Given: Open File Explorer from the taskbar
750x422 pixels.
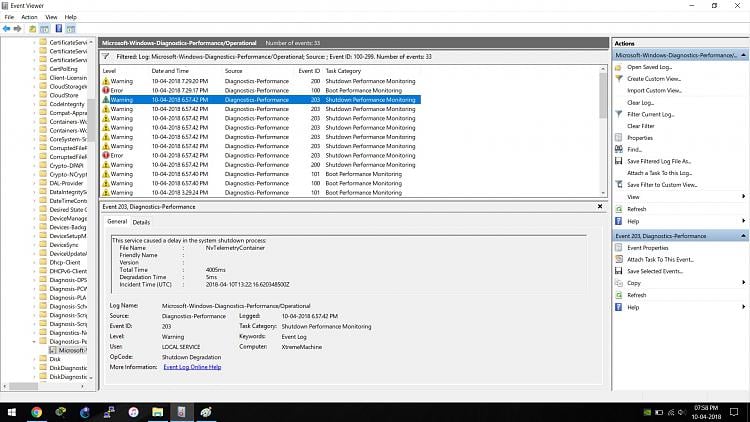Looking at the screenshot, I should click(x=157, y=412).
